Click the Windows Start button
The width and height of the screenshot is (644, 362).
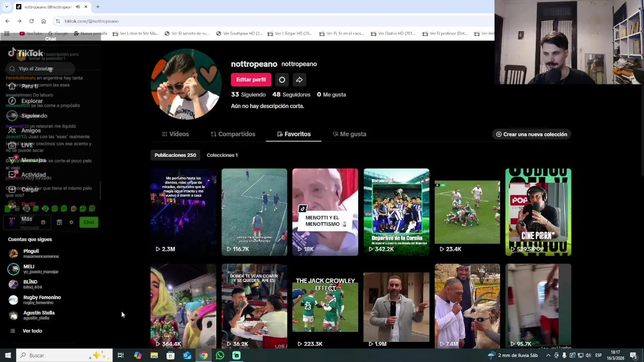click(x=8, y=355)
